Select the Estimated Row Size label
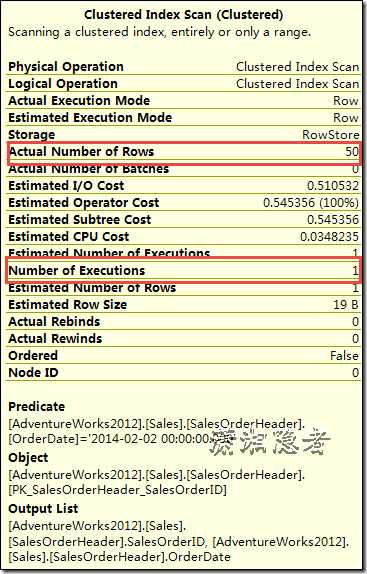 68,305
